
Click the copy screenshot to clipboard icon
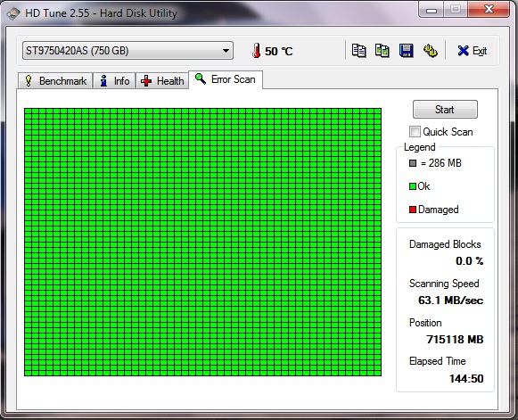tap(382, 51)
